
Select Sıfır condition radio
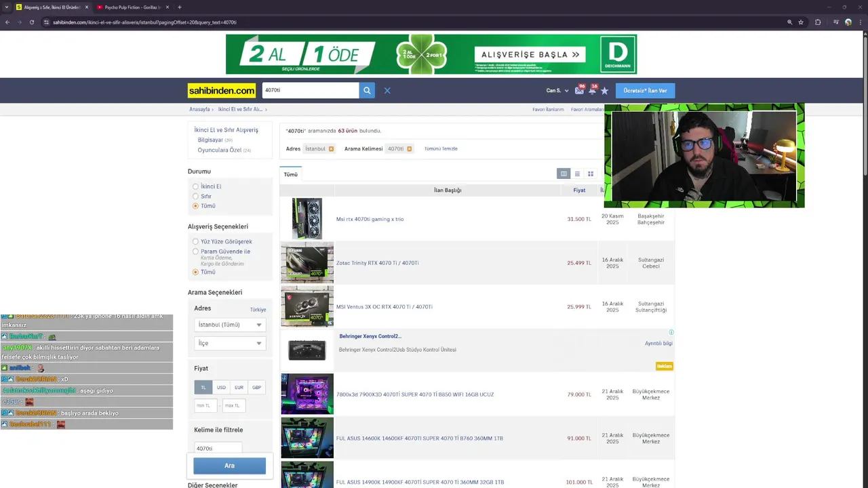[195, 196]
